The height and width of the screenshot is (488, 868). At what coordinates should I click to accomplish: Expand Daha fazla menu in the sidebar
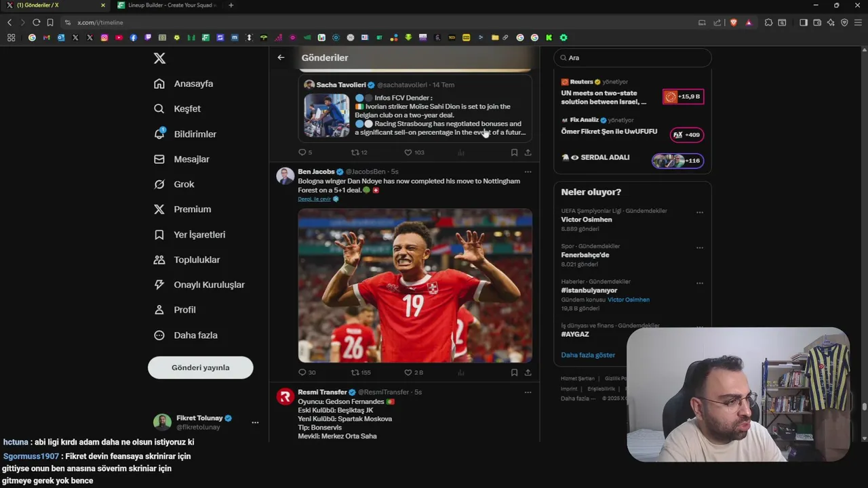coord(185,335)
